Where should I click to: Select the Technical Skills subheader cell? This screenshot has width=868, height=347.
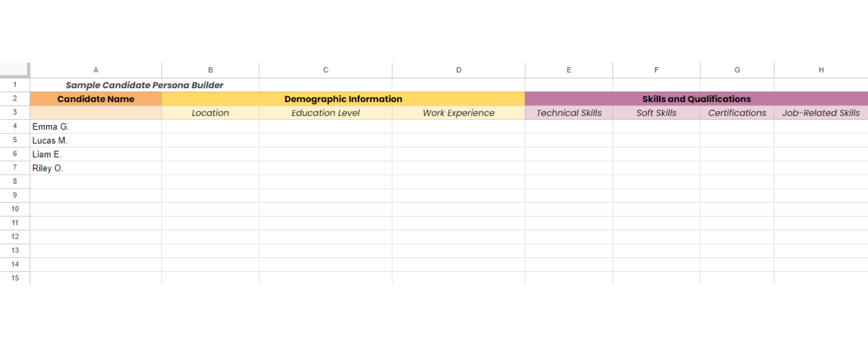pos(569,113)
